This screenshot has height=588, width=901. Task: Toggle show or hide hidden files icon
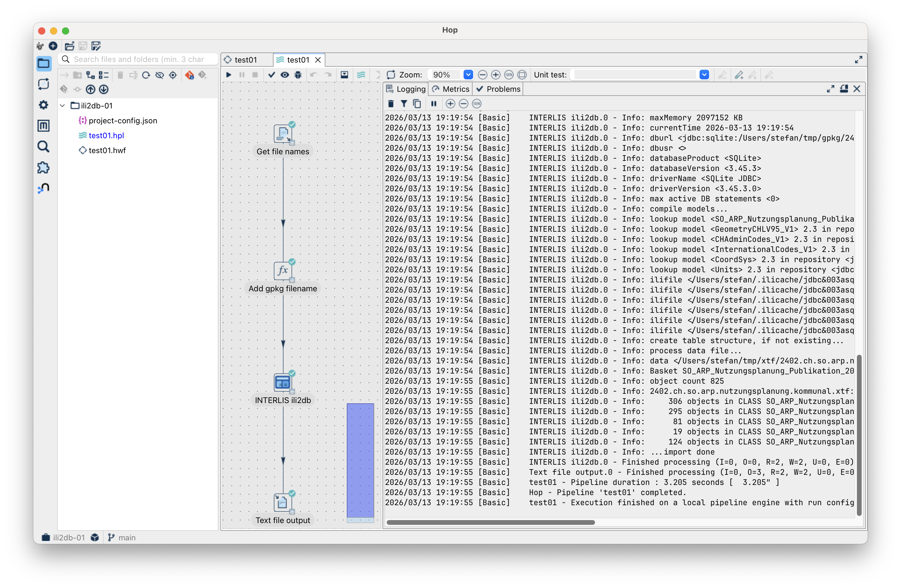click(x=159, y=75)
